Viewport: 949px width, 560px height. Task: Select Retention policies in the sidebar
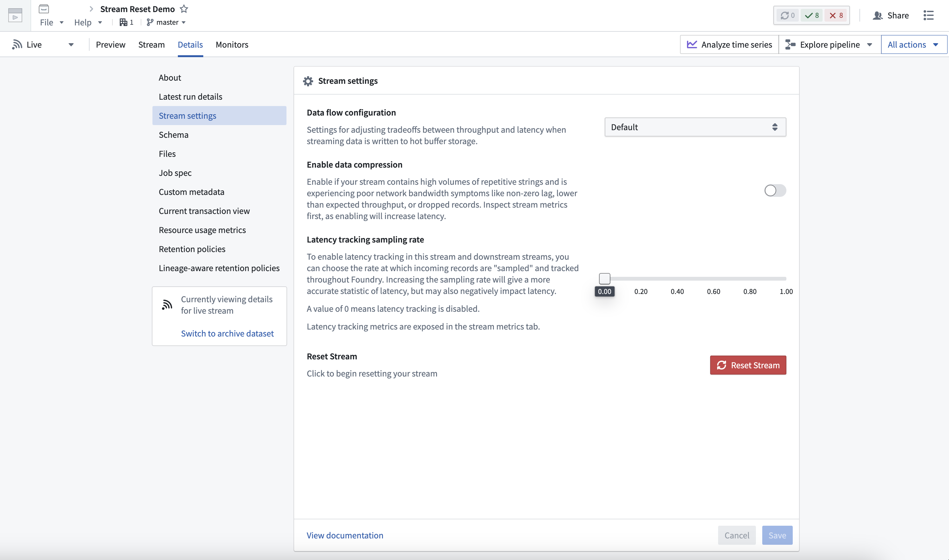pyautogui.click(x=192, y=249)
